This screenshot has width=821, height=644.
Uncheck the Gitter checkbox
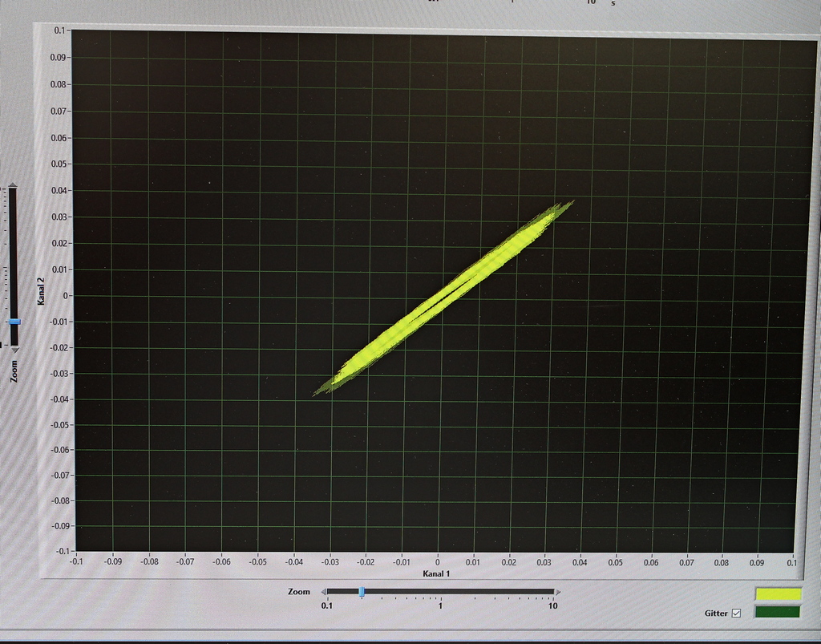(x=736, y=614)
